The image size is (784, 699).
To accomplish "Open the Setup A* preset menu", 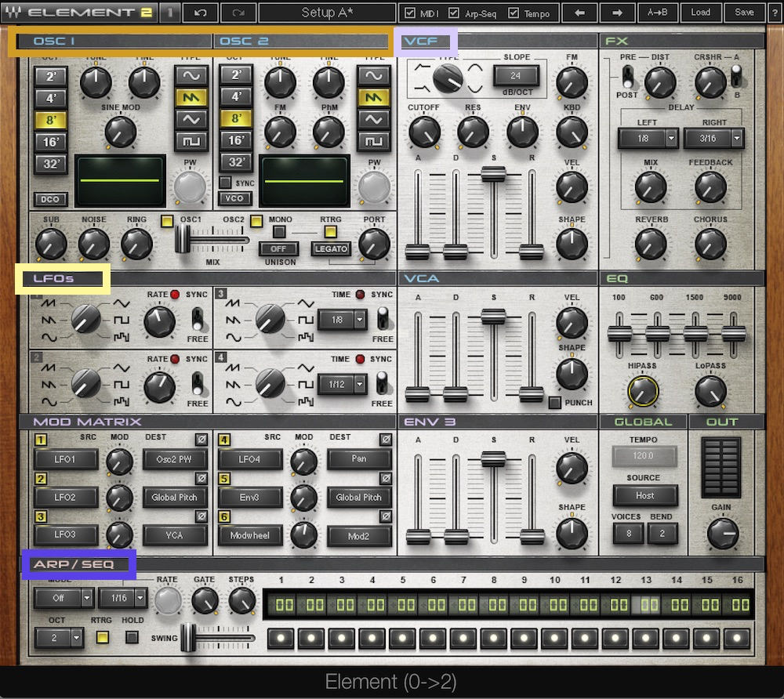I will [327, 13].
